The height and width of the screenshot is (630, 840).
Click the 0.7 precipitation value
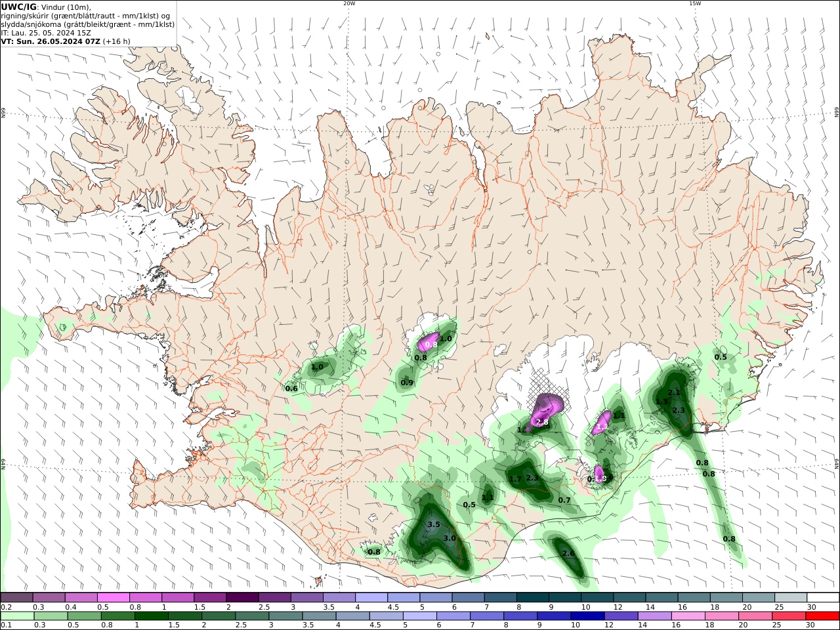tap(564, 500)
